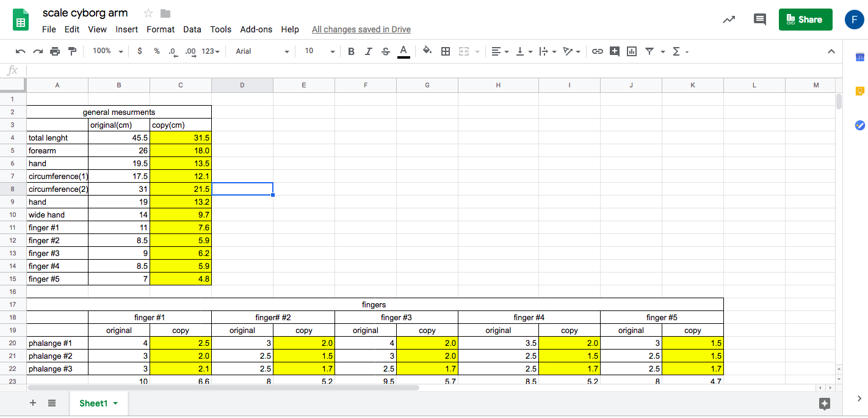Screen dimensions: 868x418
Task: Format selection as percent
Action: pyautogui.click(x=157, y=51)
